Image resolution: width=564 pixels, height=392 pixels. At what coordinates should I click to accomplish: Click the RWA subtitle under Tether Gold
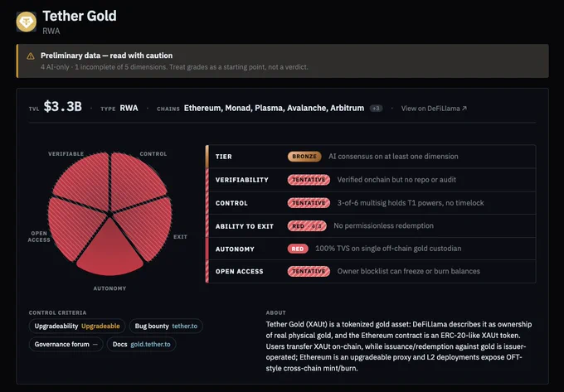51,31
